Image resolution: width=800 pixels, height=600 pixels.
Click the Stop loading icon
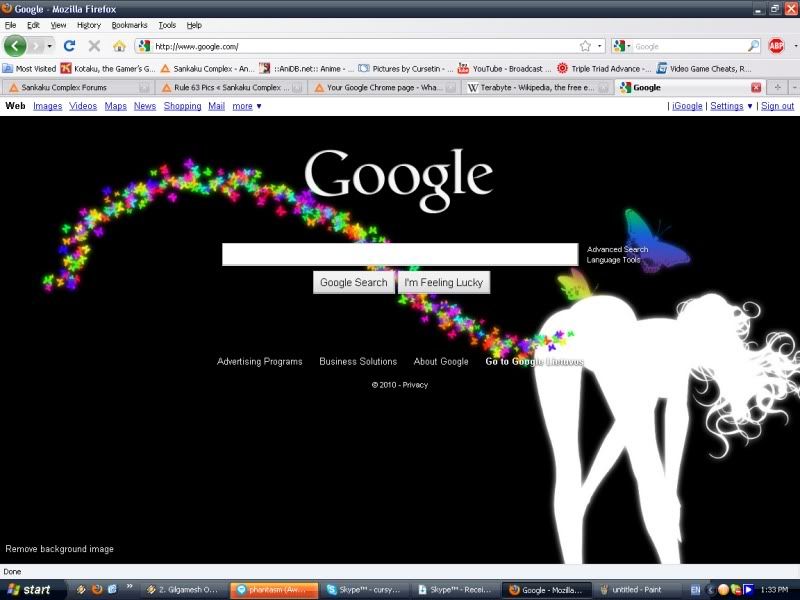(94, 46)
